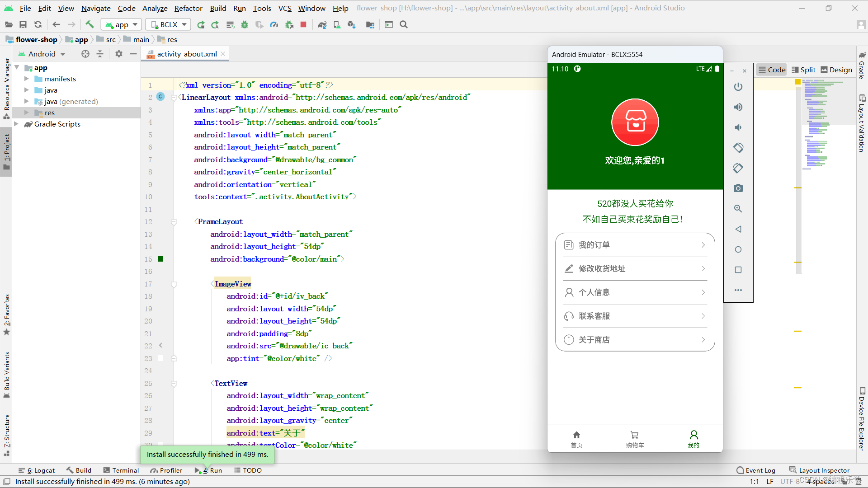Rotate emulator right
The image size is (868, 488).
738,168
